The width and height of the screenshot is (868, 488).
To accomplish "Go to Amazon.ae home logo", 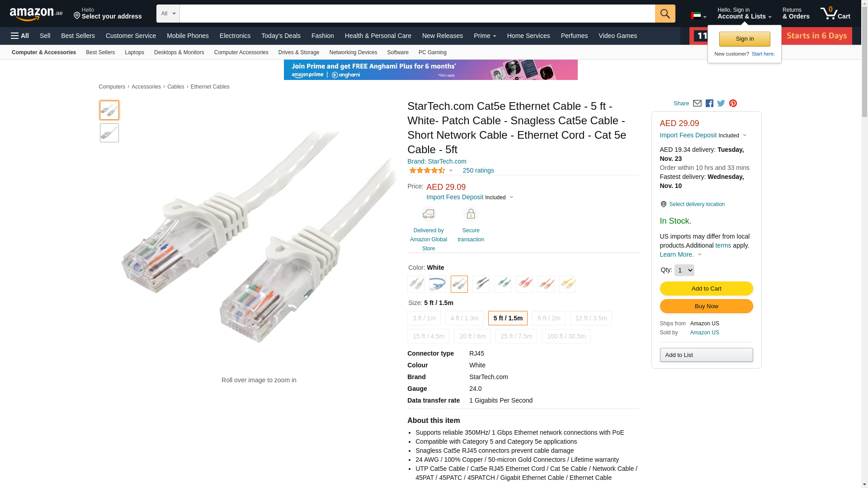I will coord(36,14).
